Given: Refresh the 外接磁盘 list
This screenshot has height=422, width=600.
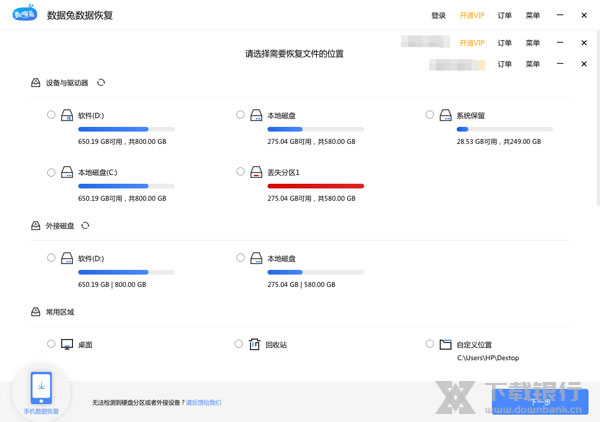Looking at the screenshot, I should pyautogui.click(x=85, y=225).
